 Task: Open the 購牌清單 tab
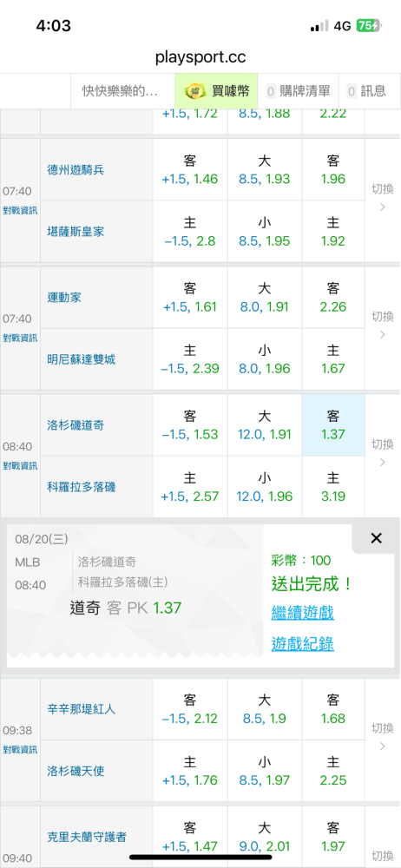pyautogui.click(x=298, y=91)
